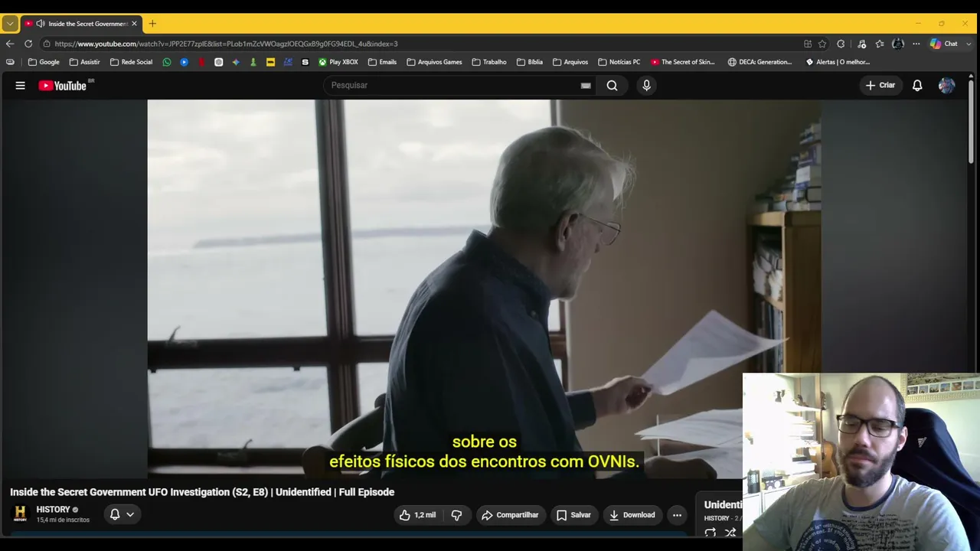The width and height of the screenshot is (980, 551).
Task: Open the YouTube guide hamburger menu
Action: tap(21, 86)
